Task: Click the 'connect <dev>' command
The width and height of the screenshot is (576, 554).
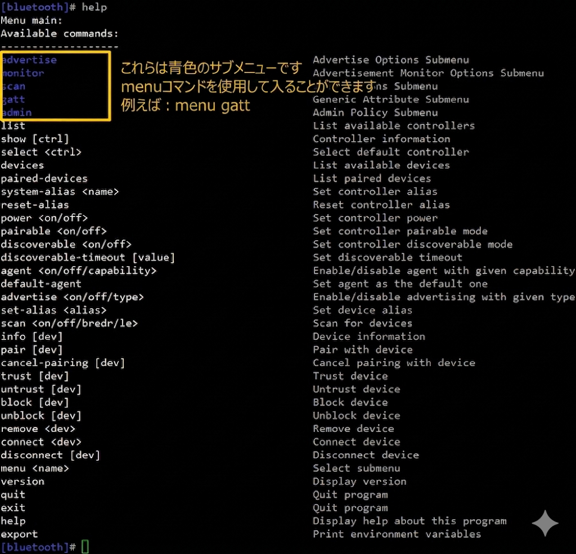Action: 41,442
